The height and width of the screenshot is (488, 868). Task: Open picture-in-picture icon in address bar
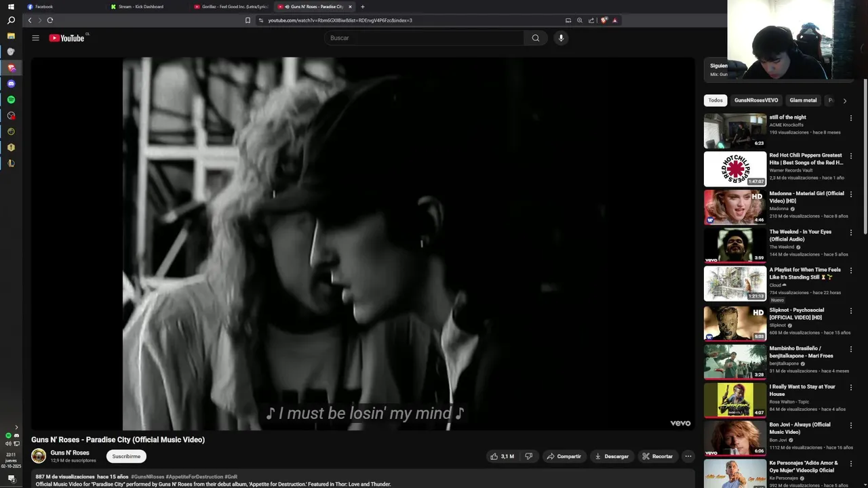point(568,20)
